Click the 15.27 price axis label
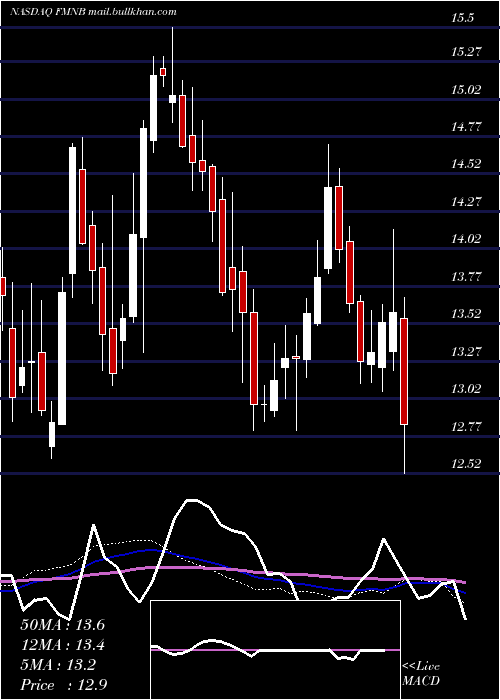Image resolution: width=500 pixels, height=700 pixels. pos(466,52)
